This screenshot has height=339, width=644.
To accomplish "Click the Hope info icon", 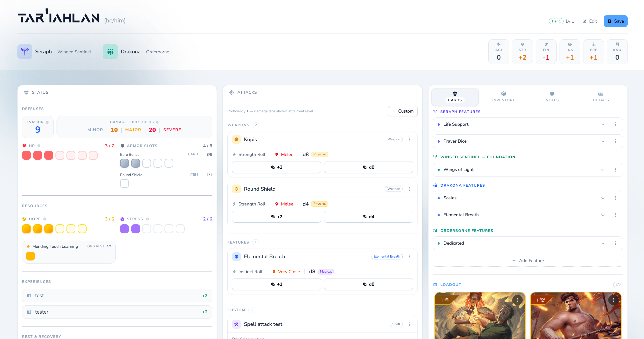I will [45, 219].
